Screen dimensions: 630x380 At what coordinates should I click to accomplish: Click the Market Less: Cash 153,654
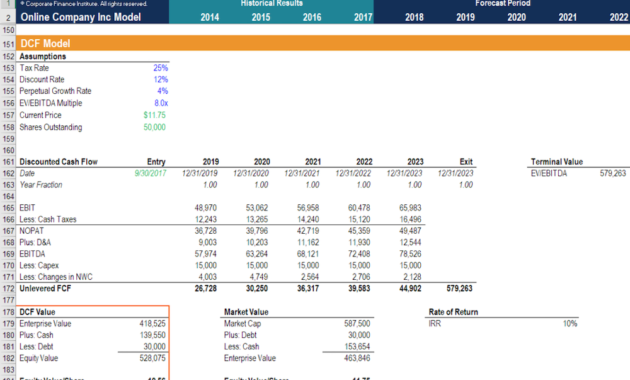coord(357,347)
